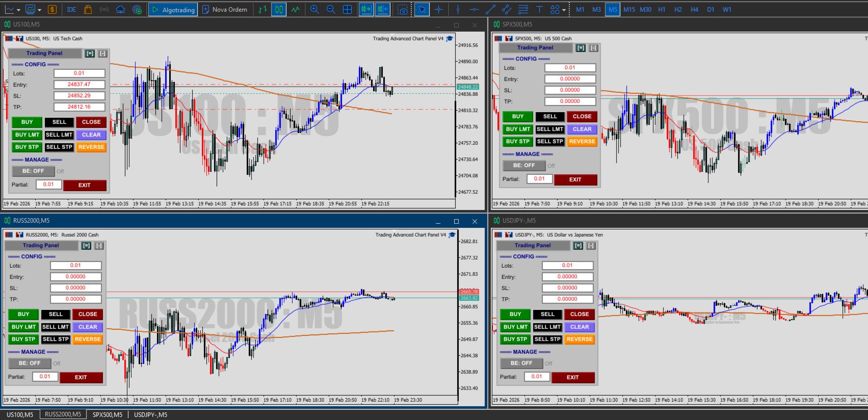The height and width of the screenshot is (420, 868).
Task: Click the [=] panel button on RUSS2000 Trading Panel
Action: coord(87,246)
